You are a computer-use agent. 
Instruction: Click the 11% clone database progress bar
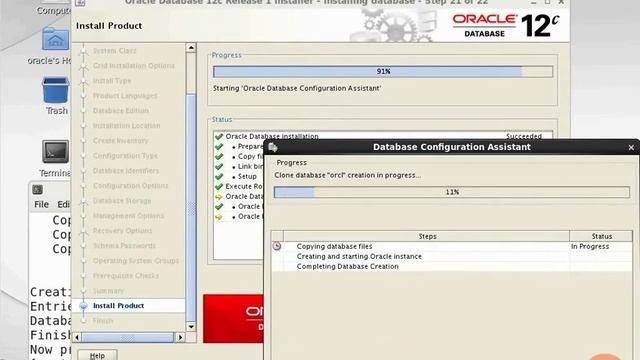coord(451,192)
